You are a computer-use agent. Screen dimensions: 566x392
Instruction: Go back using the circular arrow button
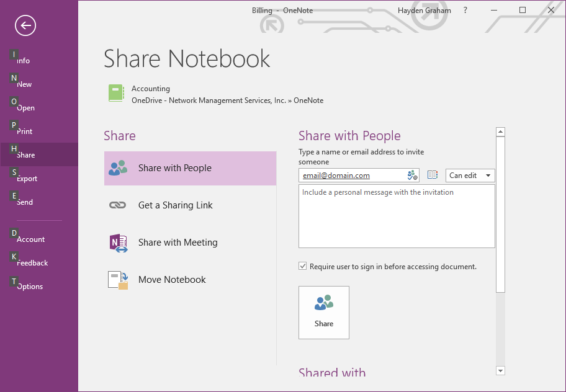click(25, 25)
